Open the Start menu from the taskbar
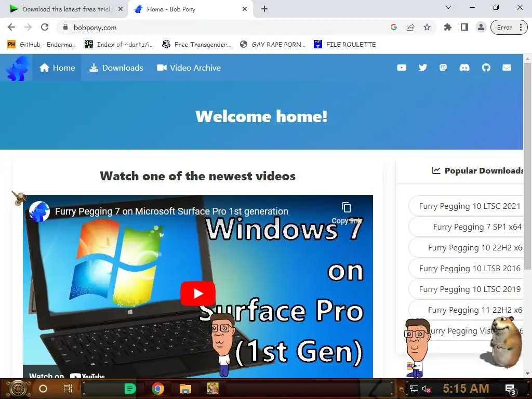 (x=17, y=389)
